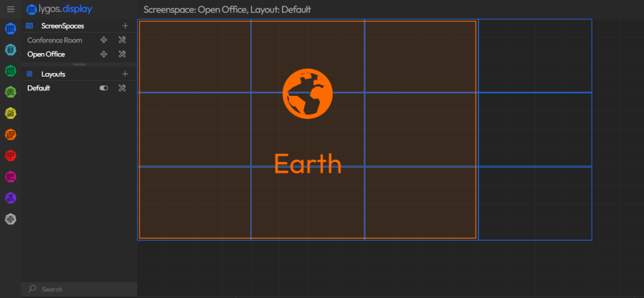Open tools icon for Default layout

click(x=122, y=88)
